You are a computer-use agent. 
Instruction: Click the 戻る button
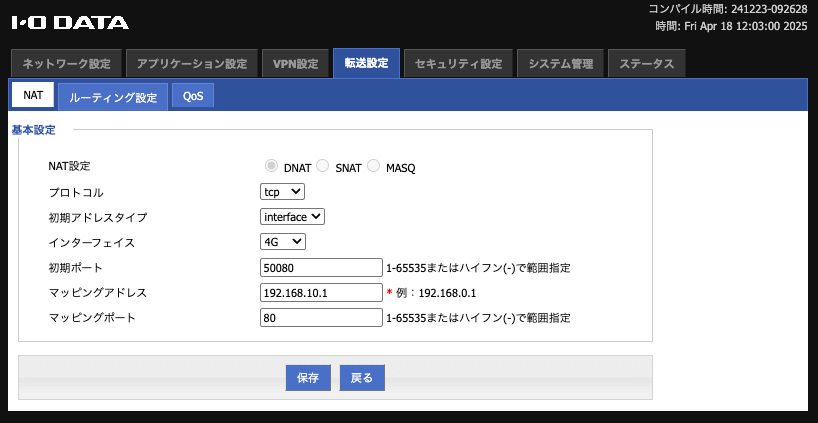(362, 378)
